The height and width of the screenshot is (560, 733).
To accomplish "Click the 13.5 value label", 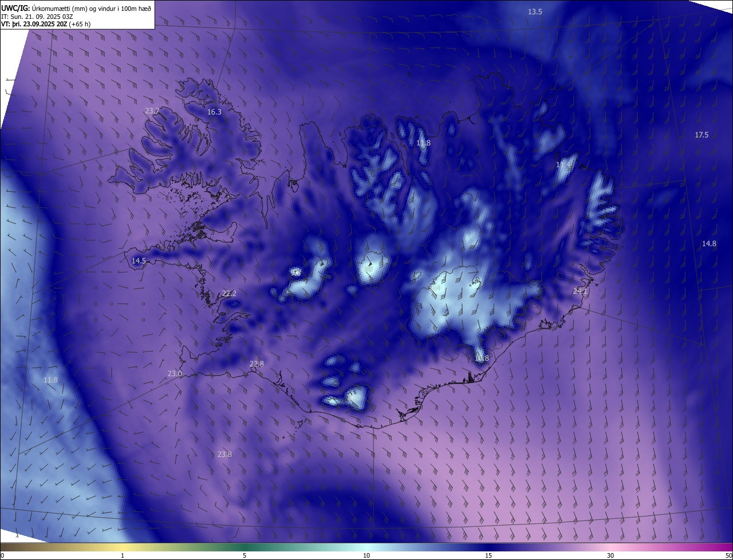I will [x=535, y=11].
